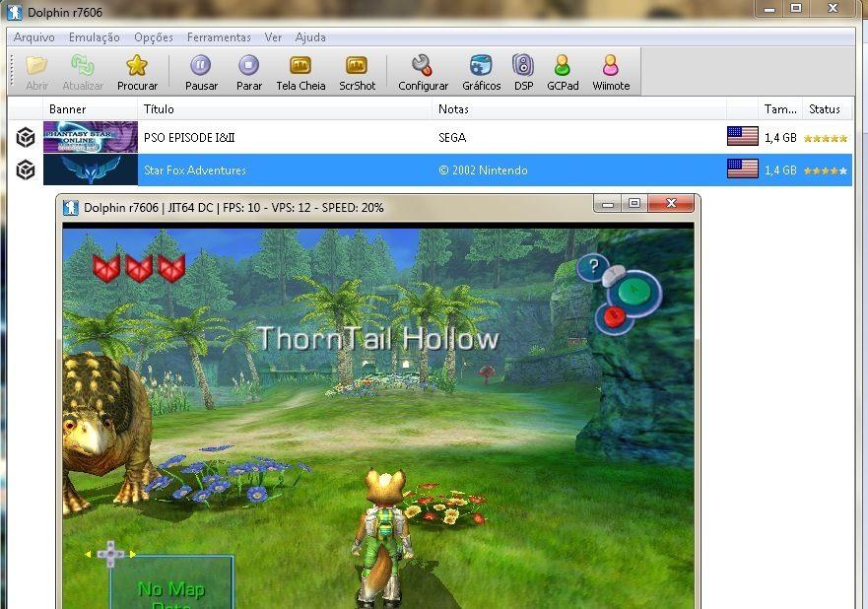Open the Opções menu
This screenshot has width=868, height=609.
point(154,37)
